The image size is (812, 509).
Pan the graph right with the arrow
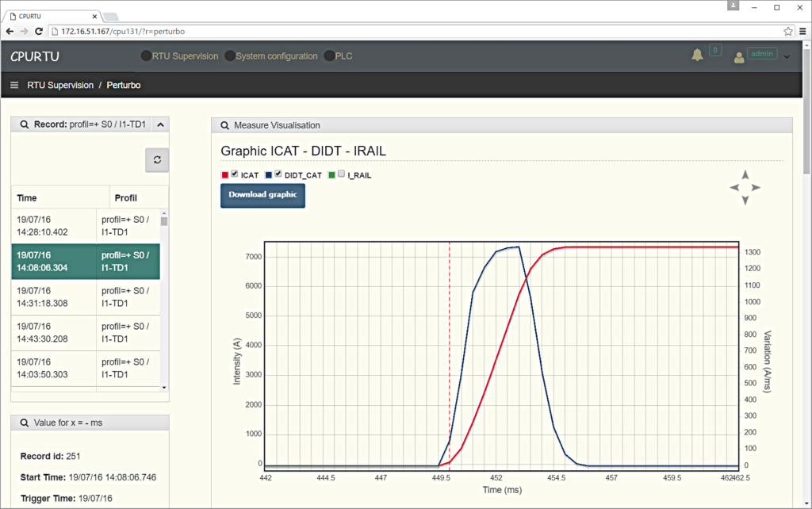tap(756, 188)
